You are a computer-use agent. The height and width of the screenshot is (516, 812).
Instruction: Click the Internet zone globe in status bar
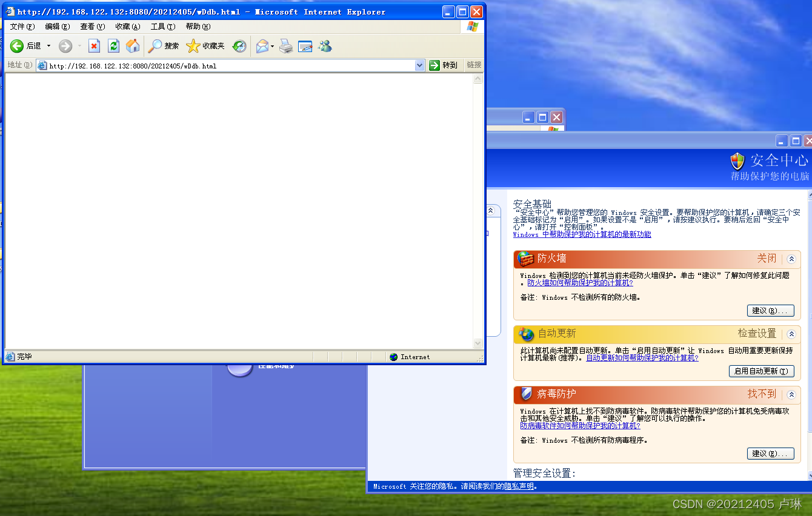394,357
